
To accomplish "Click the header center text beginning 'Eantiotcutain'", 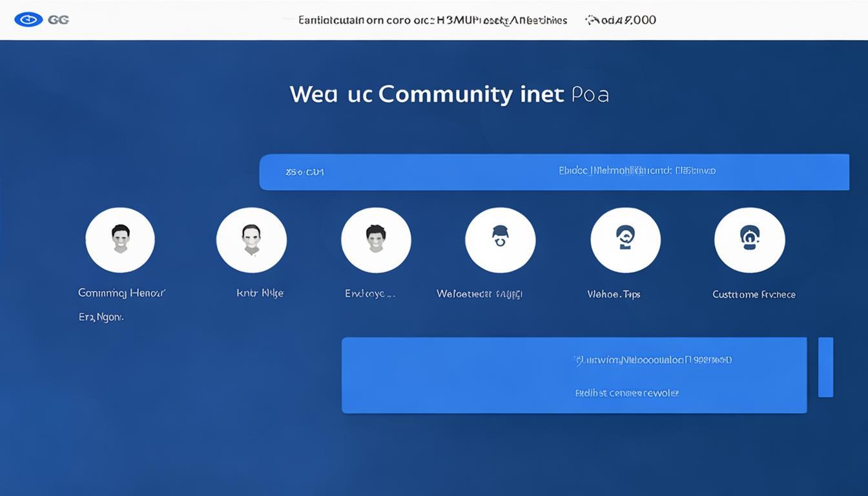I will pos(433,20).
